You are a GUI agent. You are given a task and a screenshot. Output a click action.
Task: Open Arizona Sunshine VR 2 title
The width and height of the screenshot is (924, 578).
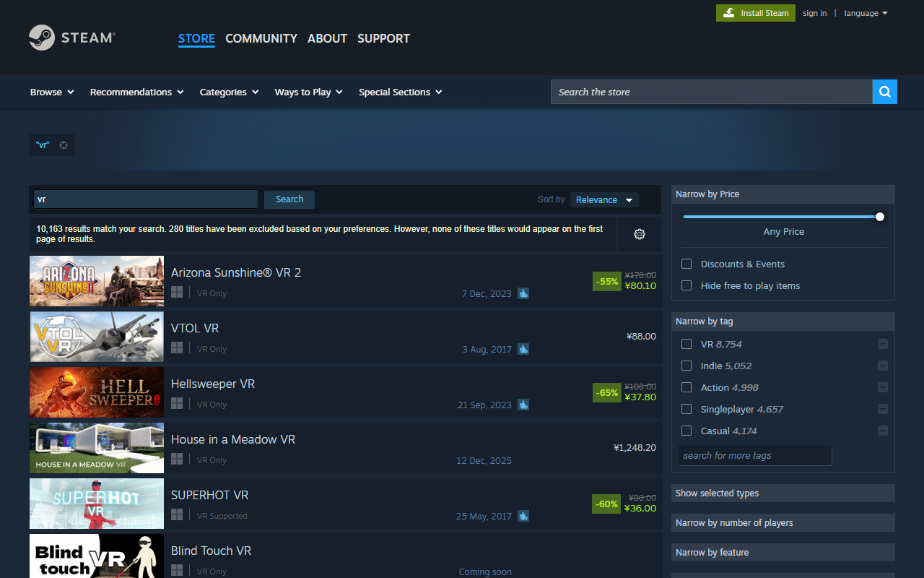click(x=236, y=272)
